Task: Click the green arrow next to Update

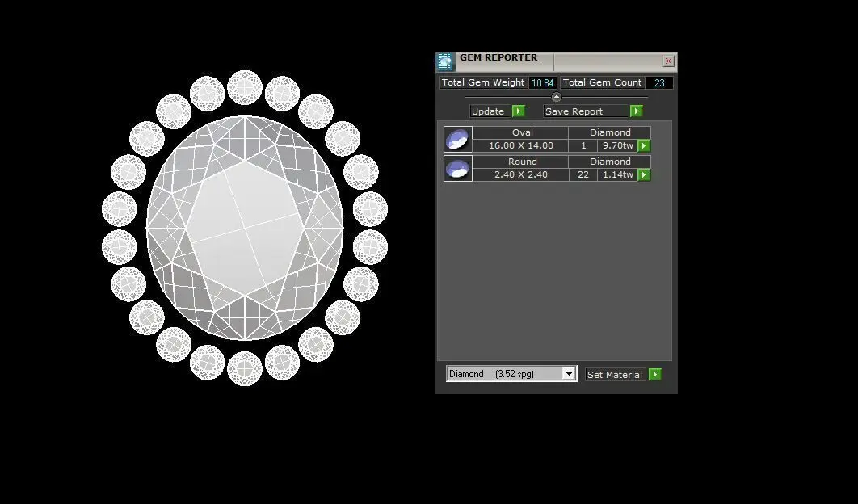Action: pyautogui.click(x=518, y=111)
